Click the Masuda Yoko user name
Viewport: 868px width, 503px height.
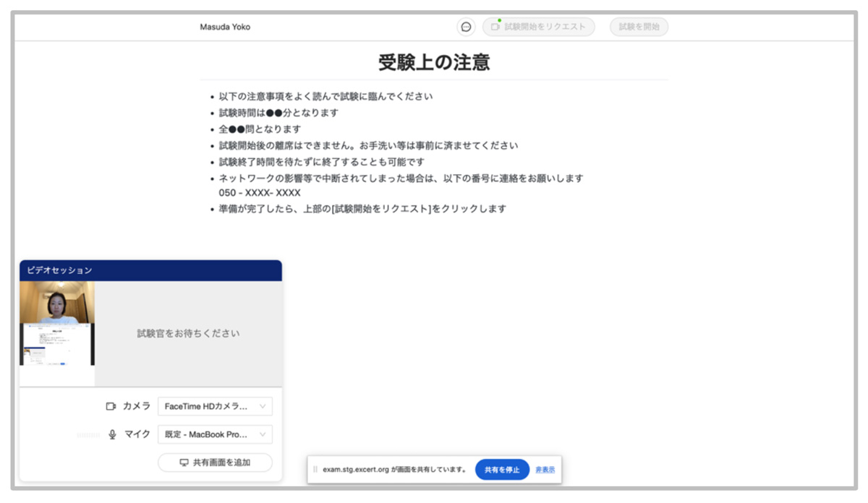(x=225, y=27)
